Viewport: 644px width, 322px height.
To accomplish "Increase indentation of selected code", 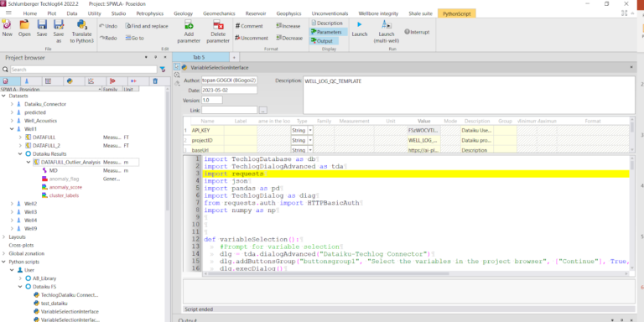I will [288, 26].
